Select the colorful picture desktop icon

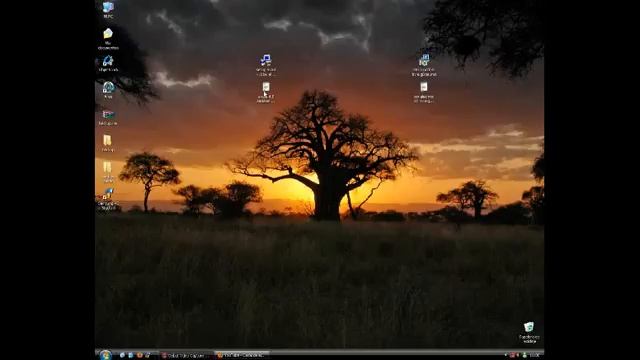(108, 118)
